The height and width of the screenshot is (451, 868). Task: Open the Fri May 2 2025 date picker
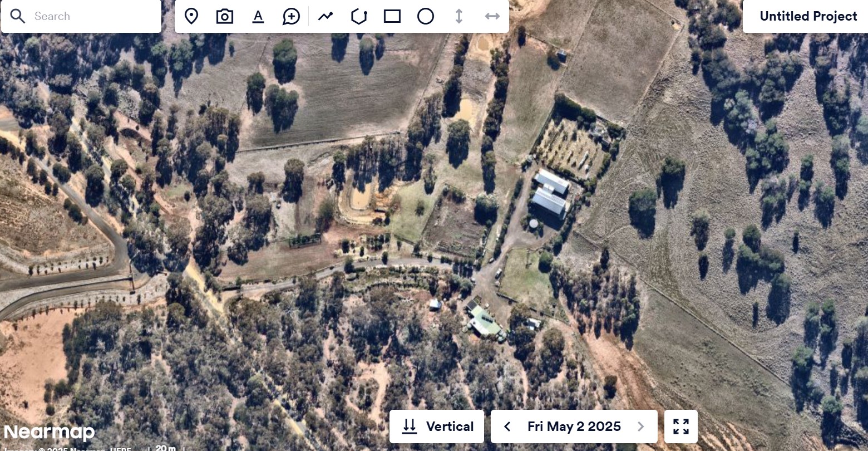point(574,427)
